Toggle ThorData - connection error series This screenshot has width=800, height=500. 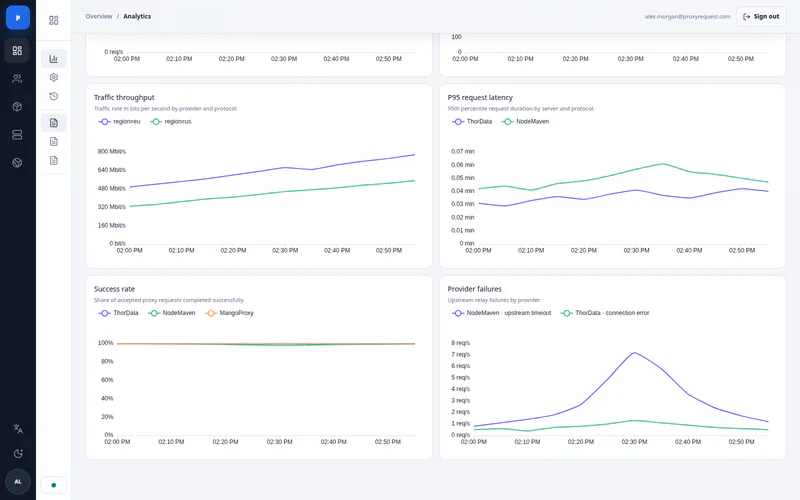coord(605,313)
